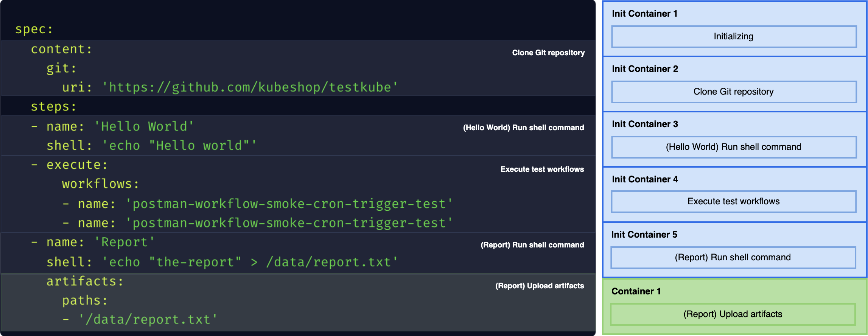868x336 pixels.
Task: Select white Execute test workflows annotation on code panel
Action: (x=542, y=170)
